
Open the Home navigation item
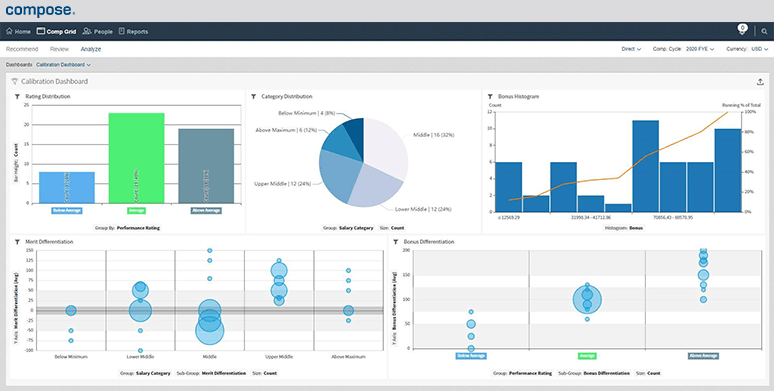[x=18, y=31]
